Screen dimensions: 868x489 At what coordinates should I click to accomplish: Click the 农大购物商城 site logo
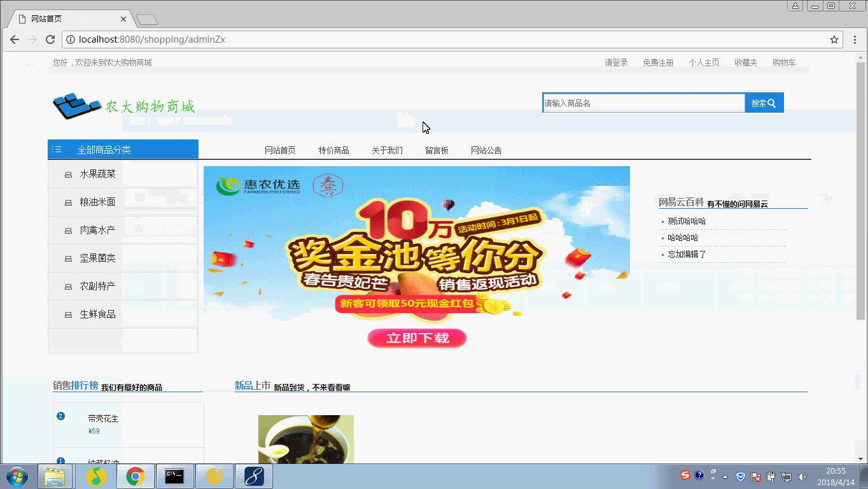tap(124, 106)
